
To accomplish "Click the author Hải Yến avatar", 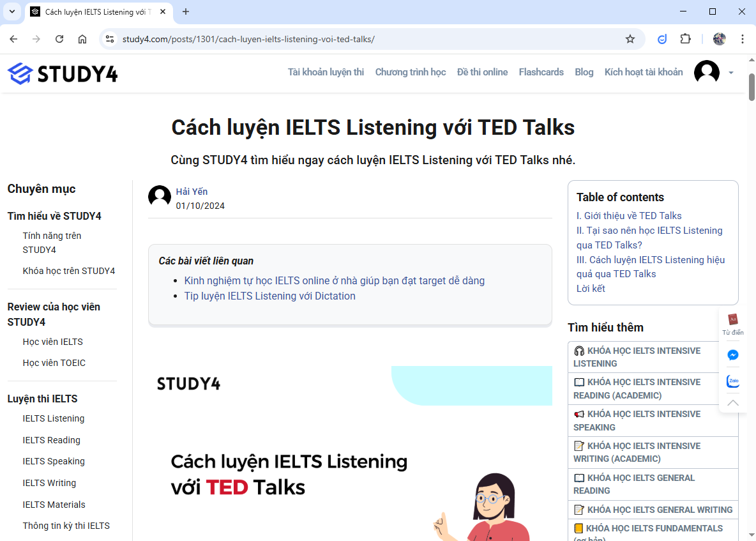I will (x=160, y=197).
